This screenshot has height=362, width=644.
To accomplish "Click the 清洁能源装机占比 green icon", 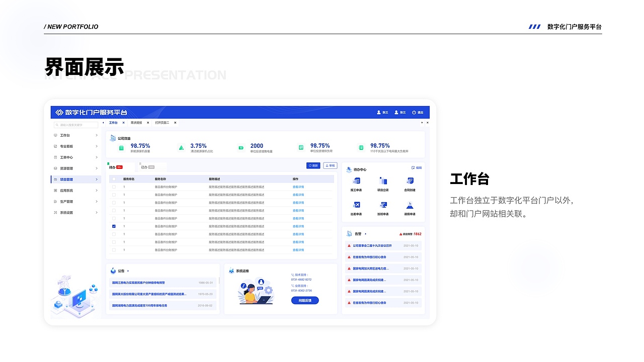I will coord(181,148).
